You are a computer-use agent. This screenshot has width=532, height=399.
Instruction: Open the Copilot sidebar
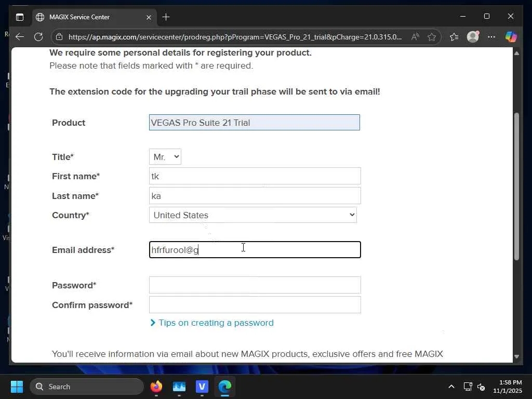tap(511, 37)
